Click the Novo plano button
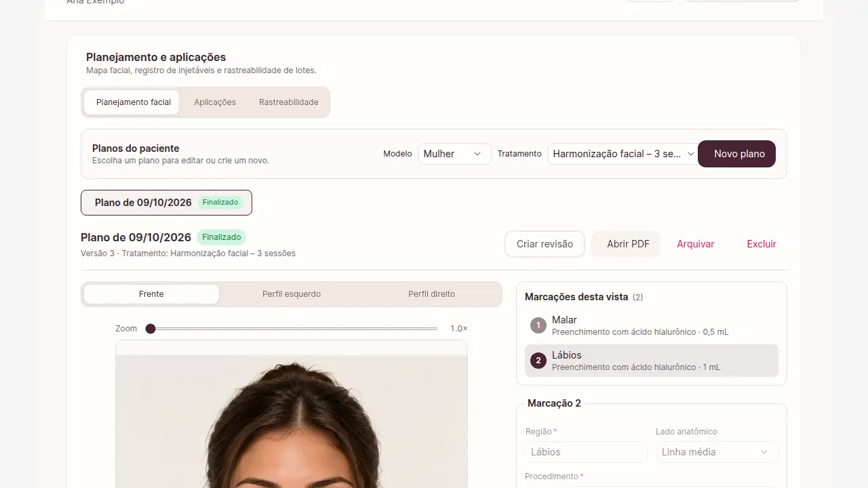This screenshot has height=488, width=868. [736, 154]
